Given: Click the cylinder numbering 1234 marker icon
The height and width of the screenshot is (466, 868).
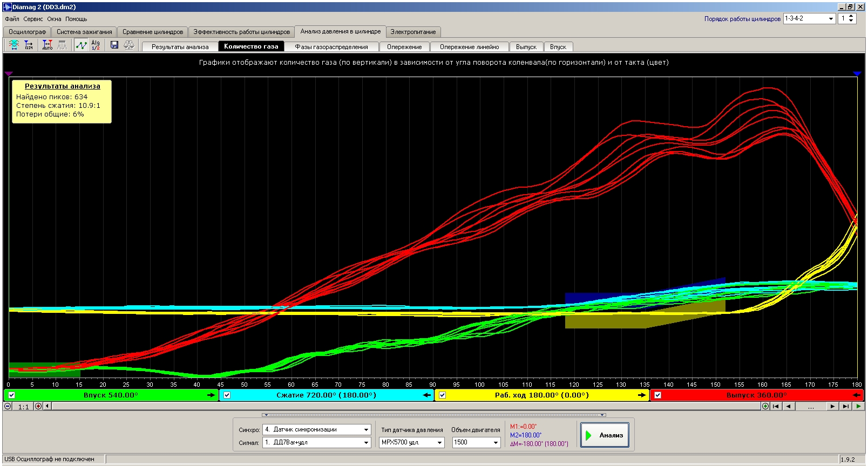Looking at the screenshot, I should pyautogui.click(x=29, y=45).
